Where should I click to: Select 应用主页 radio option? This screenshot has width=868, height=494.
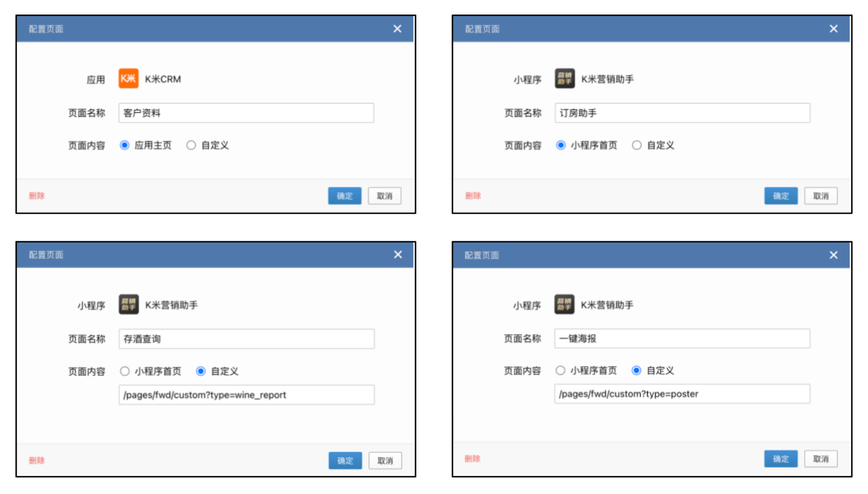124,145
